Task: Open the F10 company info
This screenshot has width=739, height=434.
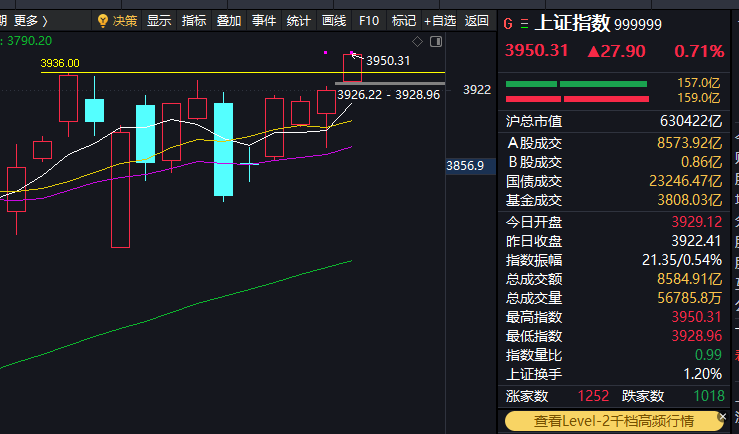Action: coord(369,21)
